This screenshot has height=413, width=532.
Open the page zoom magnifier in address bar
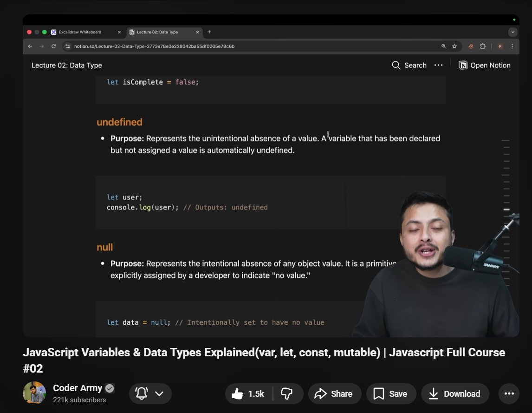(x=443, y=46)
